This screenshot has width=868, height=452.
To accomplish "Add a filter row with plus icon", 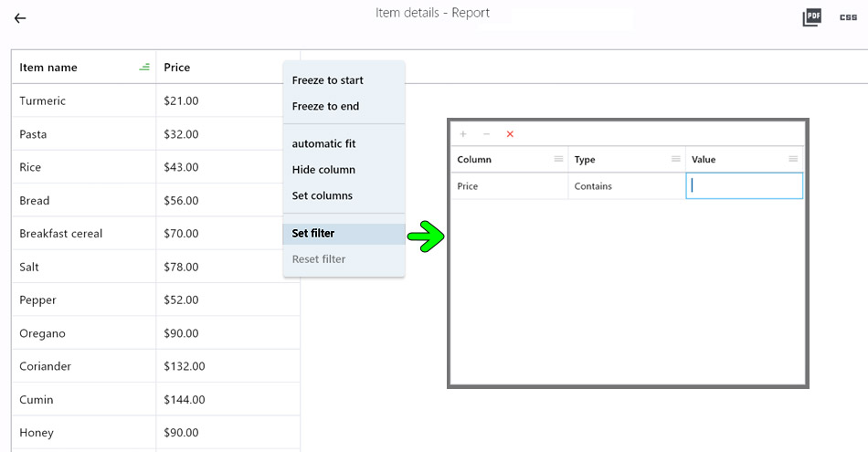I will (463, 134).
